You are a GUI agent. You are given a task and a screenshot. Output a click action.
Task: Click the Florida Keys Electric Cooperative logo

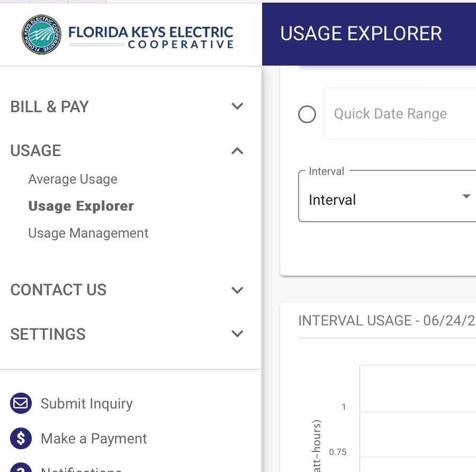[128, 34]
